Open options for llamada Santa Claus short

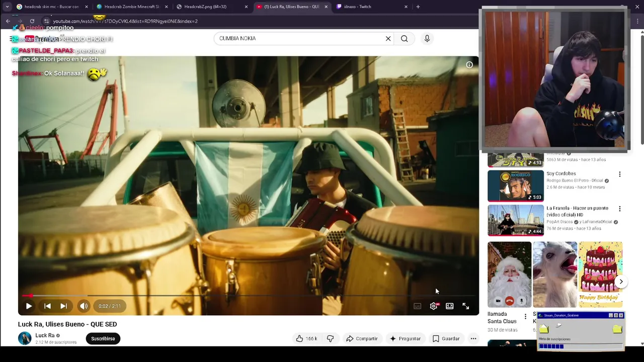click(525, 317)
